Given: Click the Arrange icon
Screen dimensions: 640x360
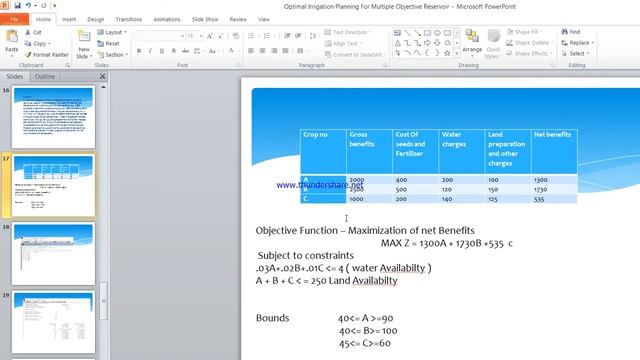Looking at the screenshot, I should tap(472, 37).
